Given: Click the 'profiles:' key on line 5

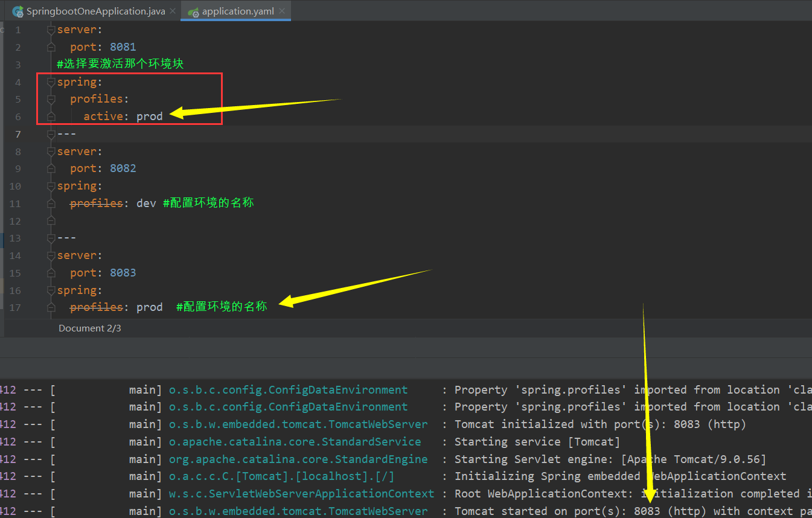Looking at the screenshot, I should pos(100,99).
